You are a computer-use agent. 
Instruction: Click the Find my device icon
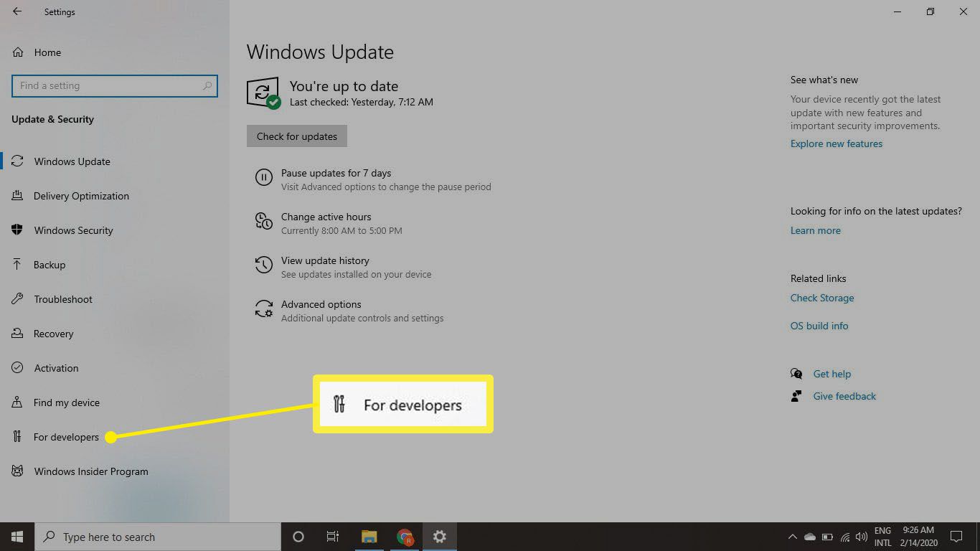[x=18, y=402]
